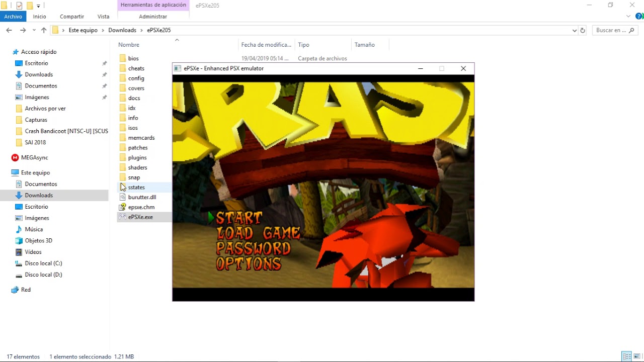
Task: Select the covers folder icon
Action: pos(123,88)
